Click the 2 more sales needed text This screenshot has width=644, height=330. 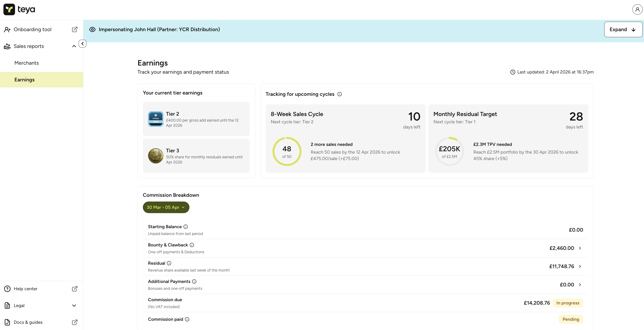(331, 145)
